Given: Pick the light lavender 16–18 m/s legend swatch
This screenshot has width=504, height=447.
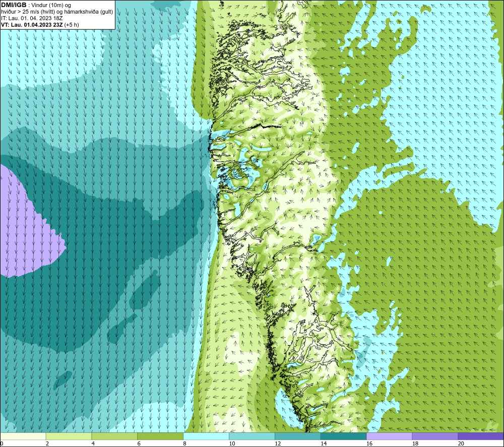Looking at the screenshot, I should [x=389, y=436].
